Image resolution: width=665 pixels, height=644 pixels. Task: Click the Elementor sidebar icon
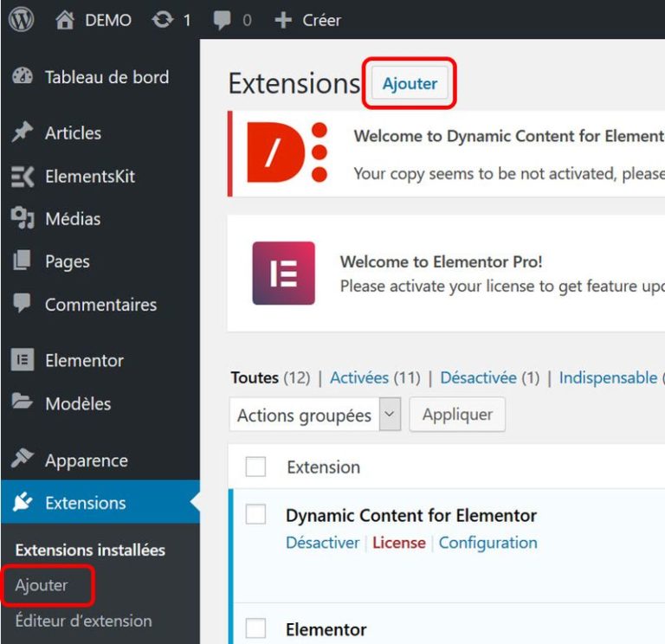(x=23, y=360)
